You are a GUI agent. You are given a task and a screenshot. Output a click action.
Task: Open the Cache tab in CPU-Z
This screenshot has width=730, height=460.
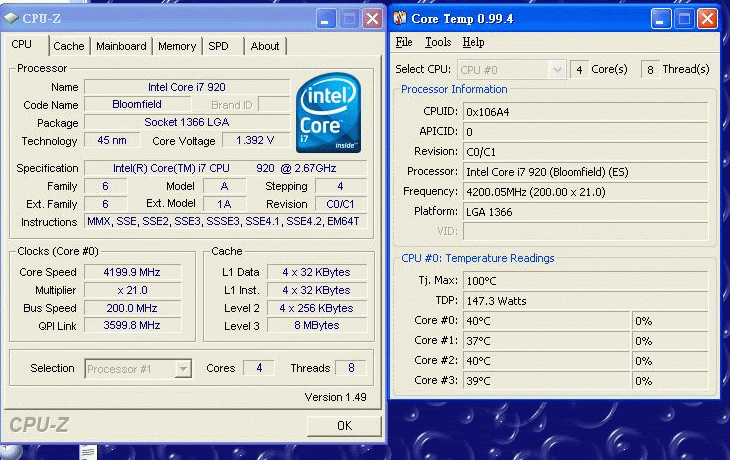point(68,46)
